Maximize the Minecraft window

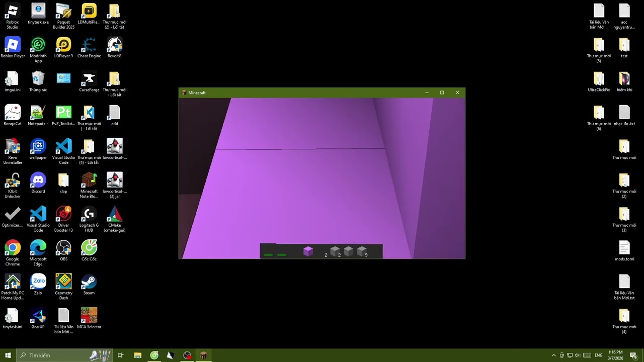point(442,93)
